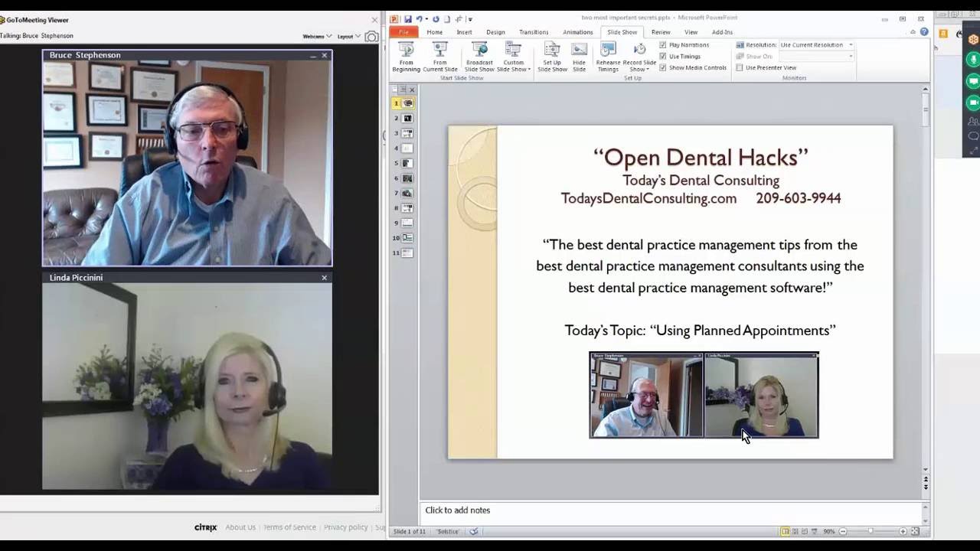The width and height of the screenshot is (980, 551).
Task: Select slide 3 thumbnail
Action: (x=407, y=133)
